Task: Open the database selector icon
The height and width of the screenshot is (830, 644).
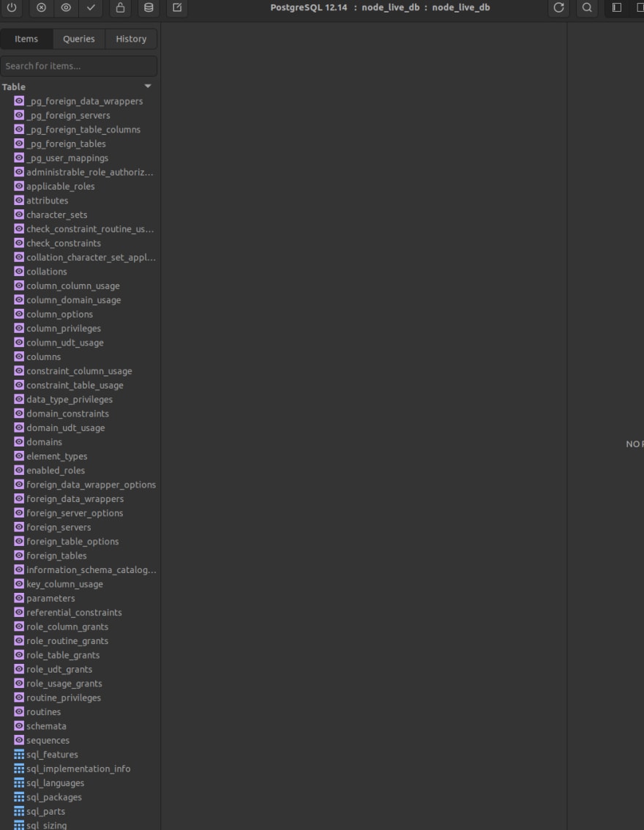Action: [x=149, y=7]
